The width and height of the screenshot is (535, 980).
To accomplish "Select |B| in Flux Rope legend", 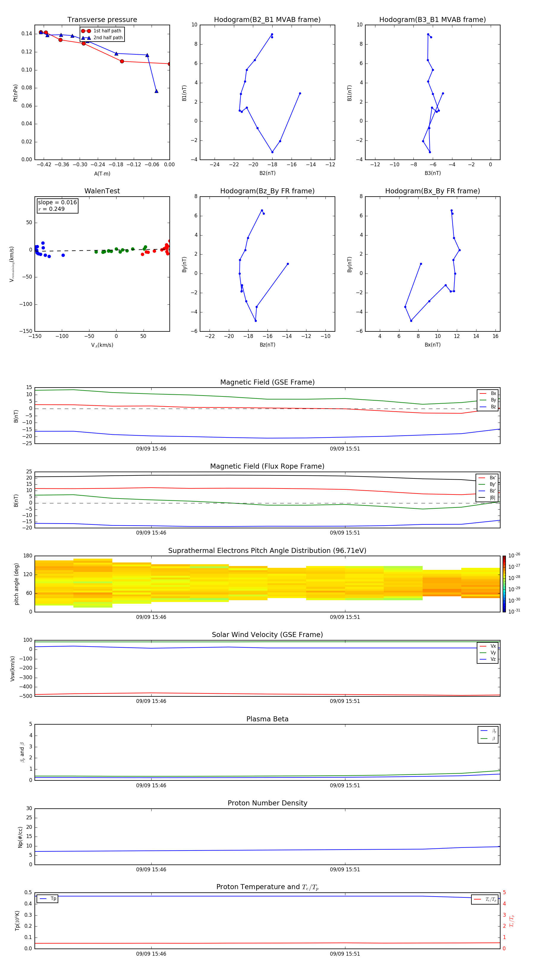I will 487,498.
